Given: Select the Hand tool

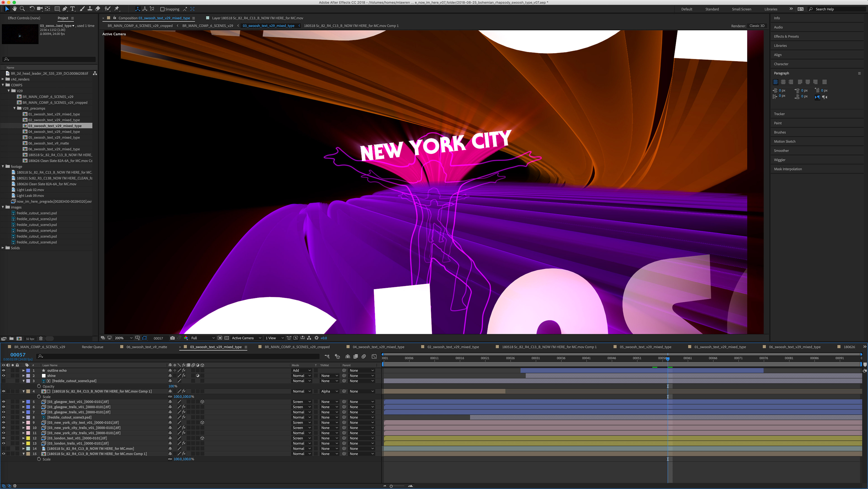Looking at the screenshot, I should click(x=14, y=9).
